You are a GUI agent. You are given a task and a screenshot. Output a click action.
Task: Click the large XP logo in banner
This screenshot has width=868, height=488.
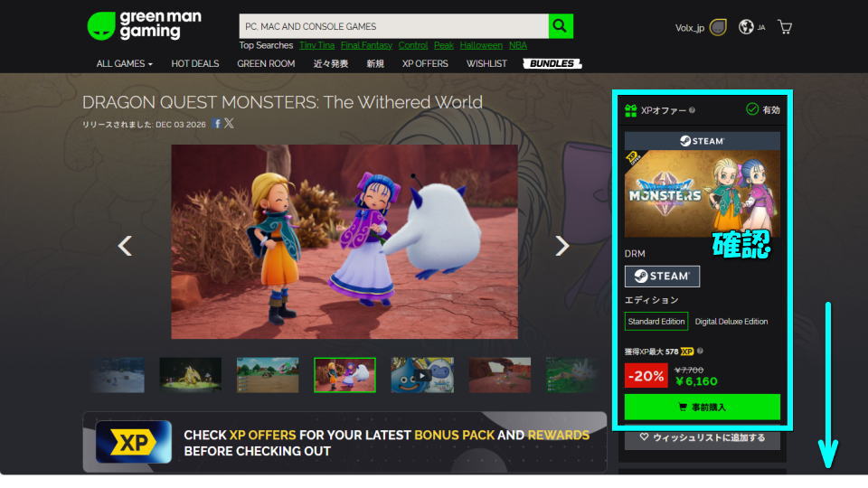(x=134, y=442)
